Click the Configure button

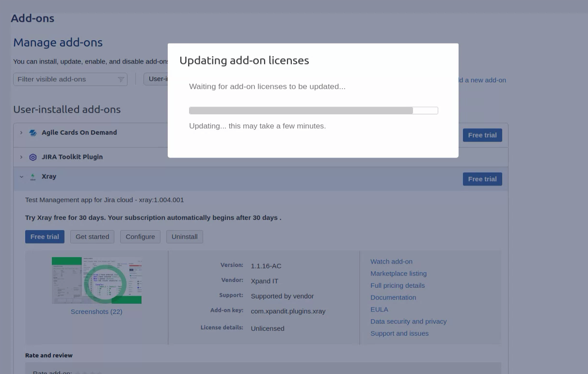(140, 236)
